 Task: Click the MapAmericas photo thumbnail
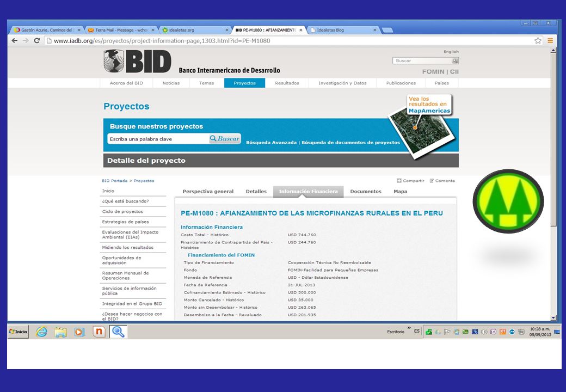[421, 132]
